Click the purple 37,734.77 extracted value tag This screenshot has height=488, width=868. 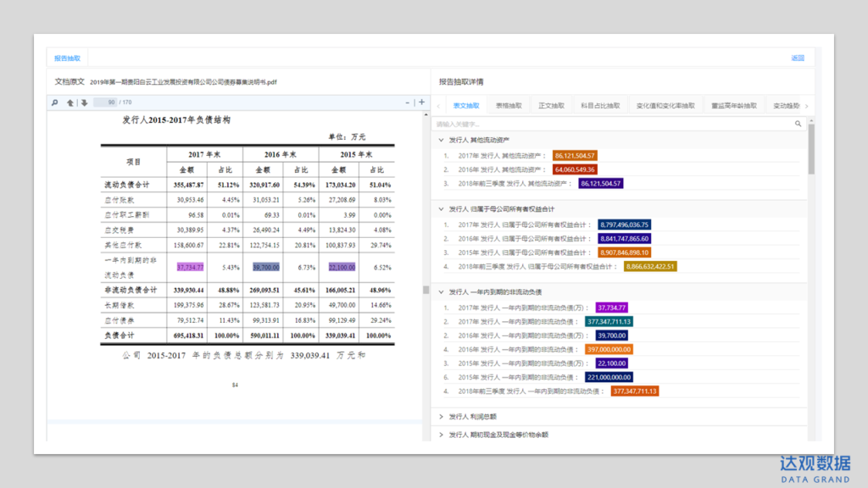point(611,308)
